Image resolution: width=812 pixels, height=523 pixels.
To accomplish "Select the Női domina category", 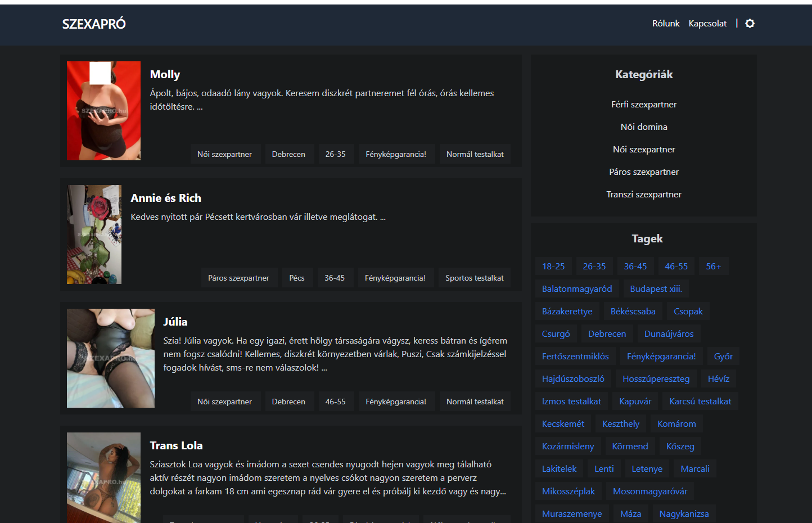I will click(x=644, y=127).
